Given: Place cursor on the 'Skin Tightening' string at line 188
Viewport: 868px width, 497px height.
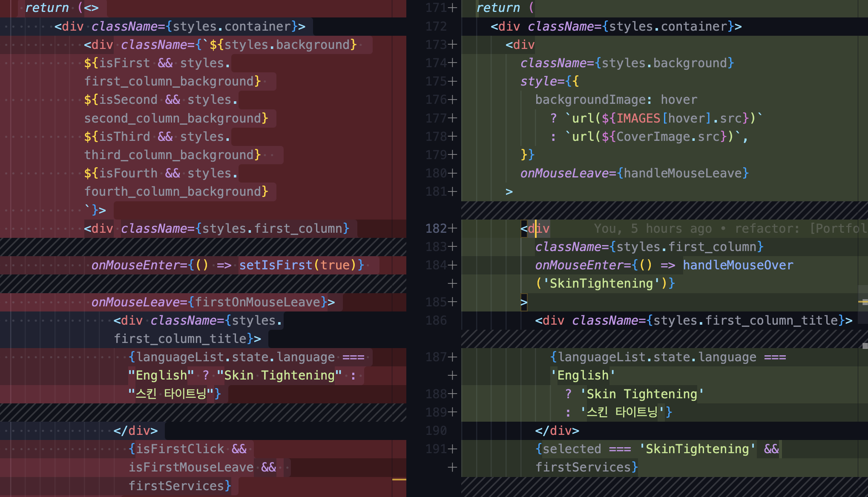Looking at the screenshot, I should click(642, 394).
